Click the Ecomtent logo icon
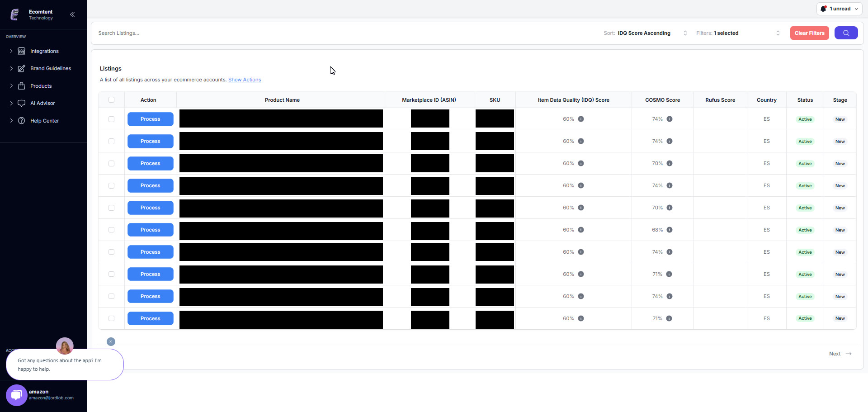Screen dimensions: 868x412 [14, 14]
